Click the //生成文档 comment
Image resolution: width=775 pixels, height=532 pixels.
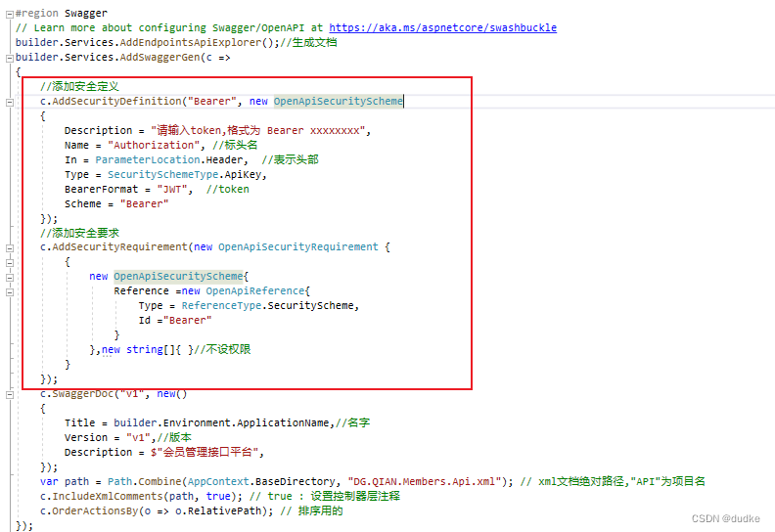(x=308, y=42)
